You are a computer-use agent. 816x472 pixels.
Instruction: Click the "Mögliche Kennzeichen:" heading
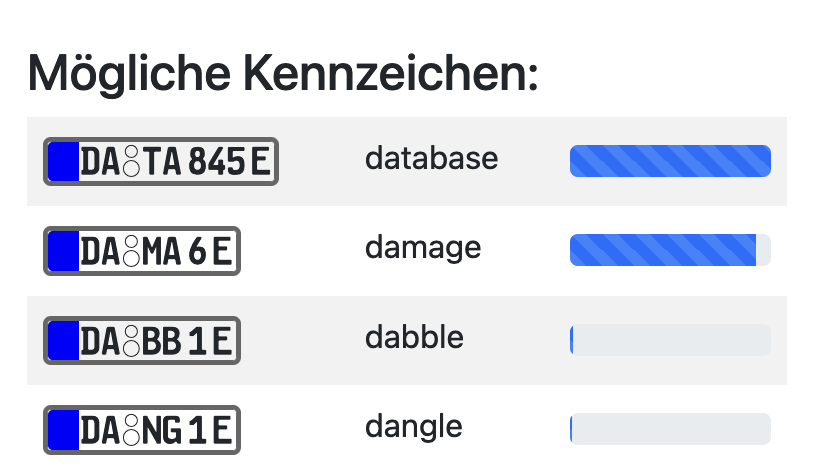click(x=283, y=72)
